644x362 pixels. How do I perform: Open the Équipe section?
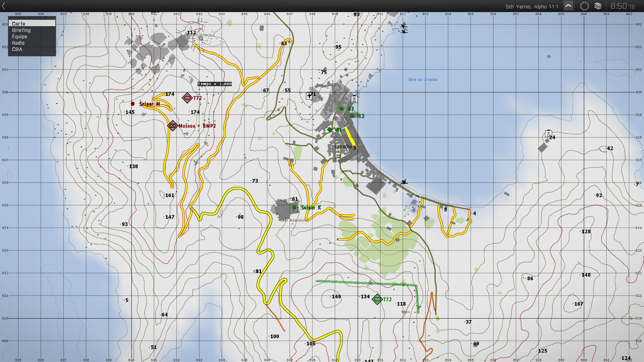click(x=19, y=37)
